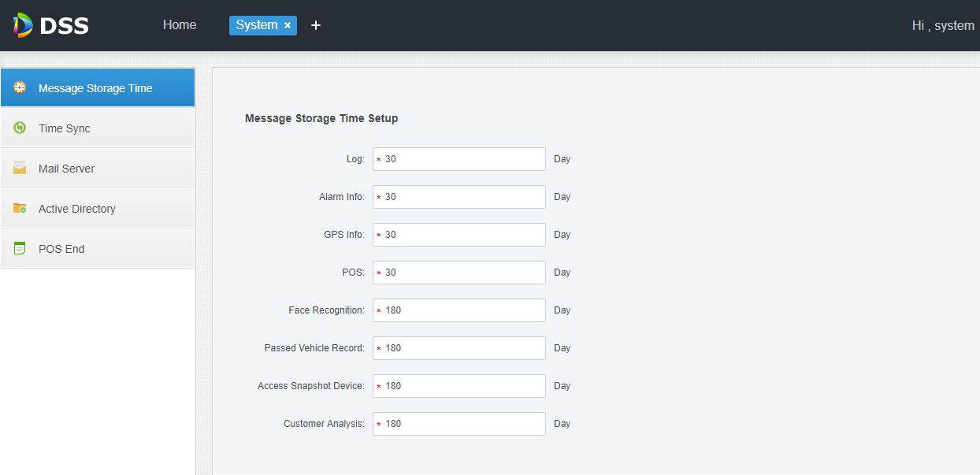
Task: Click the green Time Sync icon
Action: (x=20, y=128)
